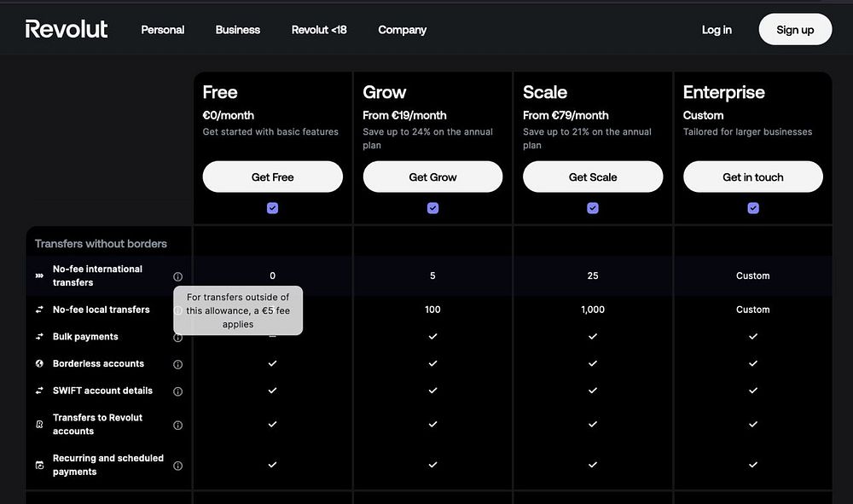Click info icon for No-fee international transfers
The image size is (853, 504).
click(177, 276)
